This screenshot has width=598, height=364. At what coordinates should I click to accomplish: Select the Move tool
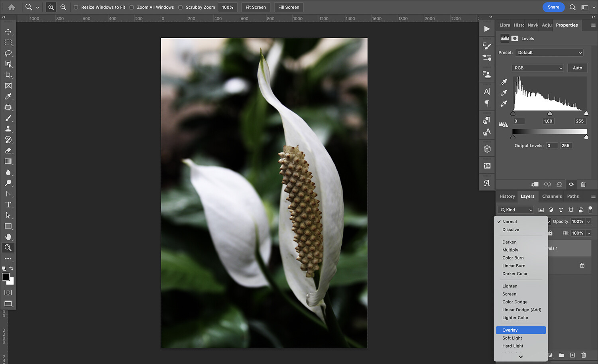8,31
